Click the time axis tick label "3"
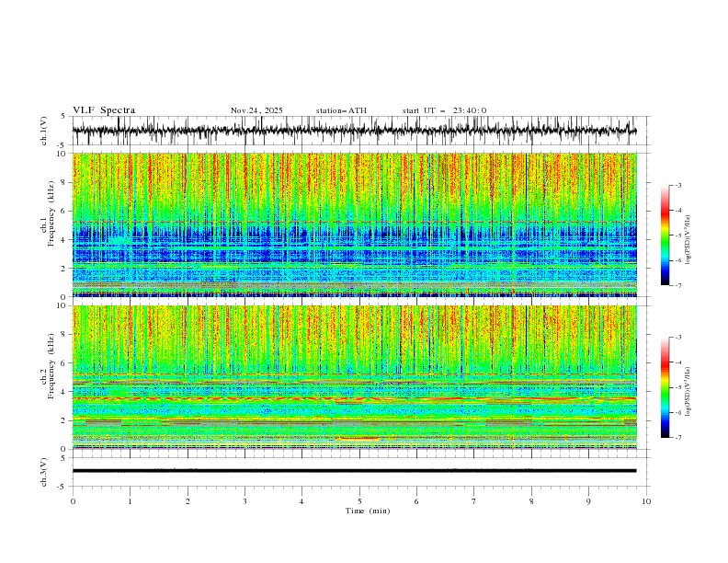The width and height of the screenshot is (728, 563). point(245,501)
